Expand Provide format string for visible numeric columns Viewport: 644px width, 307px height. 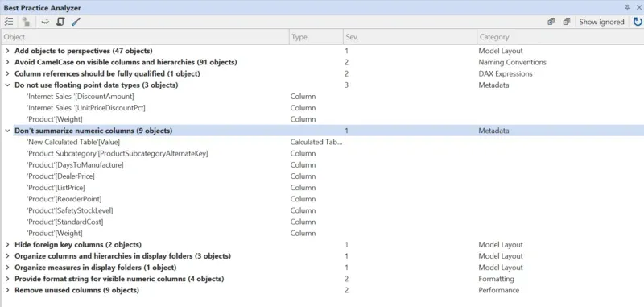(x=7, y=279)
